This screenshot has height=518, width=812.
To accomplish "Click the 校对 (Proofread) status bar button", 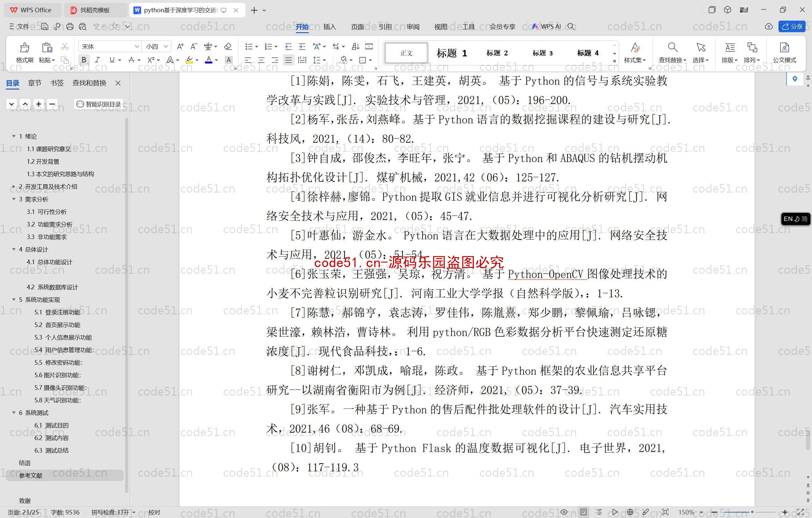I will coord(154,512).
